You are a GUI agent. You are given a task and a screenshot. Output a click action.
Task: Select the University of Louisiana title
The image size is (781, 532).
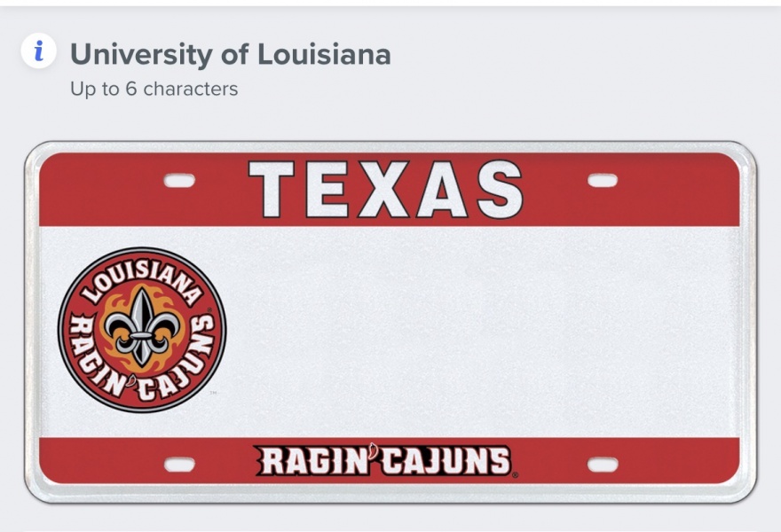(x=230, y=54)
